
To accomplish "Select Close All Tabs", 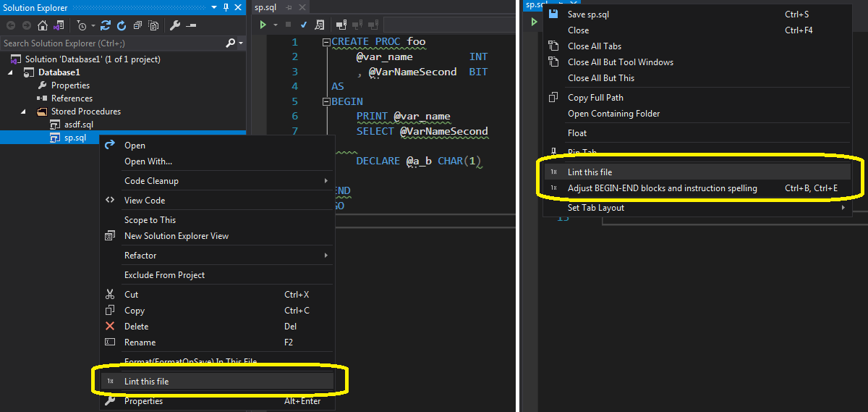I will click(x=697, y=46).
